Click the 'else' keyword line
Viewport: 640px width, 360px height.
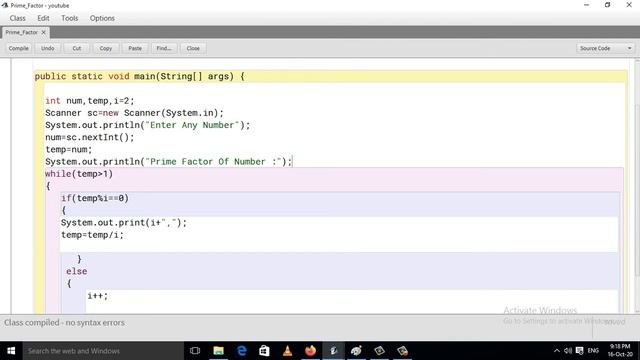[76, 271]
